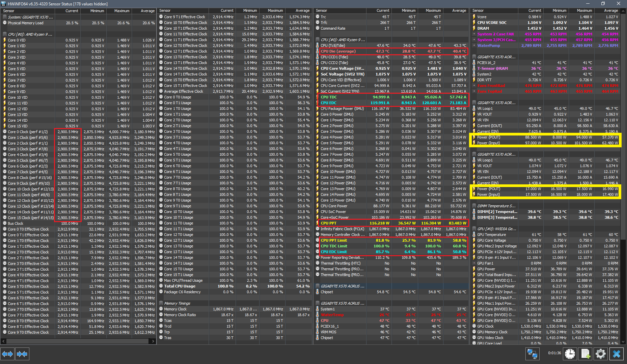Image resolution: width=627 pixels, height=364 pixels.
Task: Select the CPU TDC Limit row
Action: pyautogui.click(x=392, y=246)
